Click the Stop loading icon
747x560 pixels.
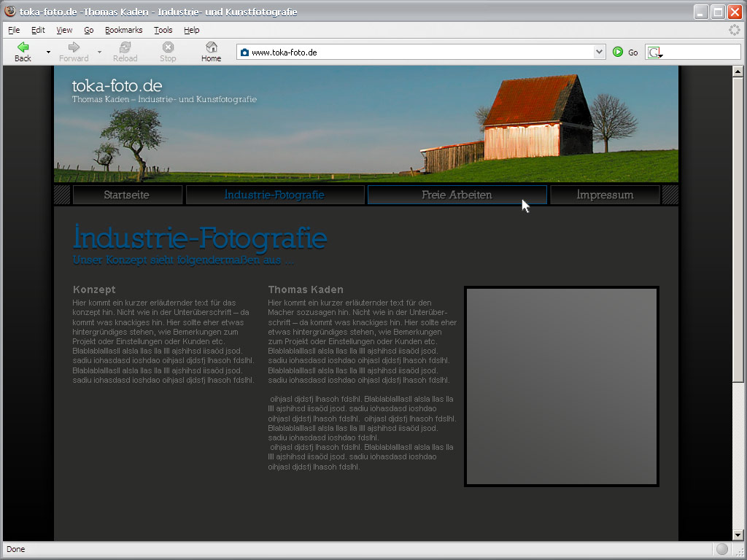(168, 48)
